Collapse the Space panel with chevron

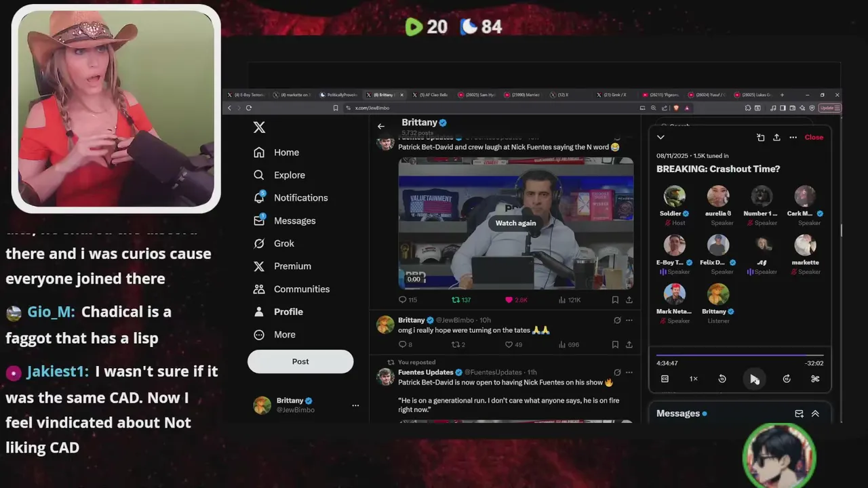tap(660, 137)
